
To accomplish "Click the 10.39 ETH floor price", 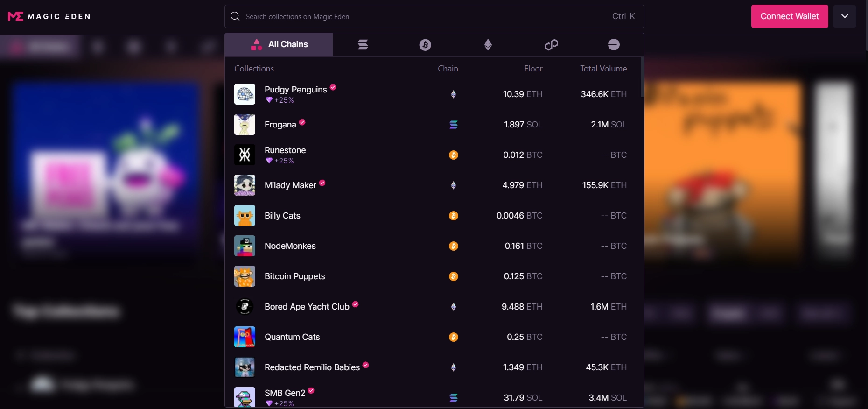I will 523,94.
